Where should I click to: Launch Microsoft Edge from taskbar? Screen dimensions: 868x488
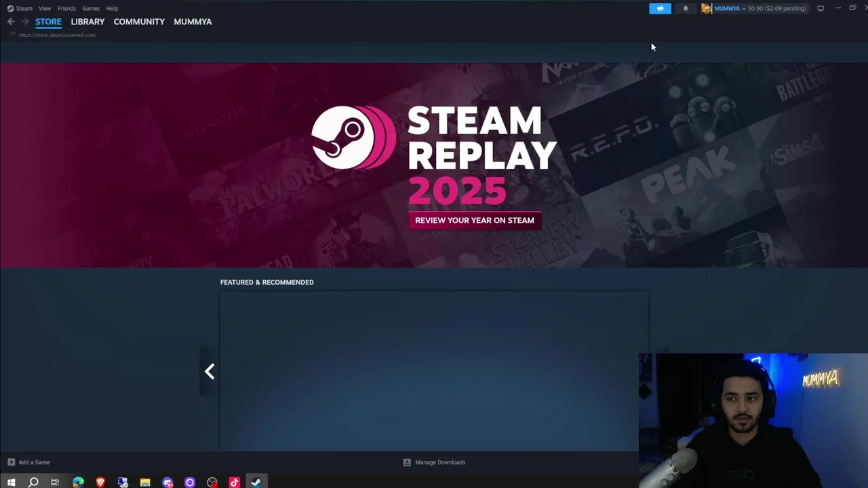coord(78,483)
